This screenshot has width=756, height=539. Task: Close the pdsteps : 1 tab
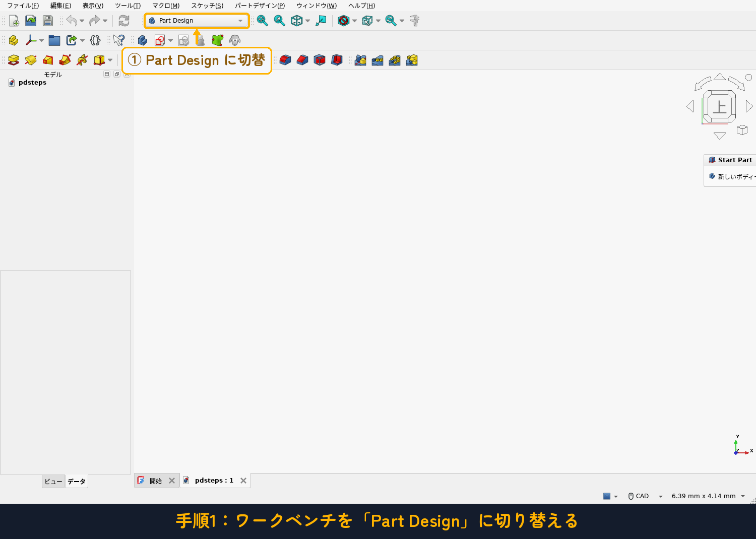click(243, 481)
